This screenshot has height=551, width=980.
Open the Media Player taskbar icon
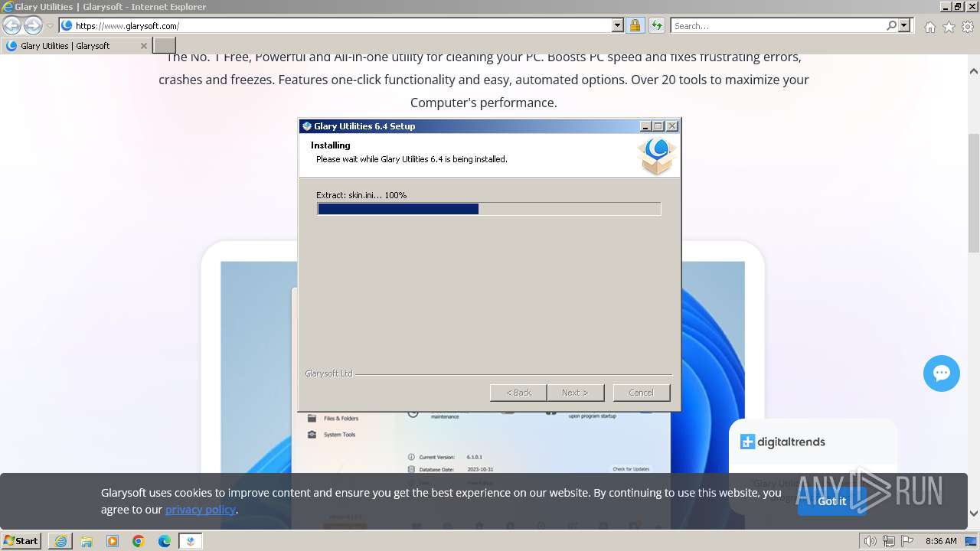(113, 541)
